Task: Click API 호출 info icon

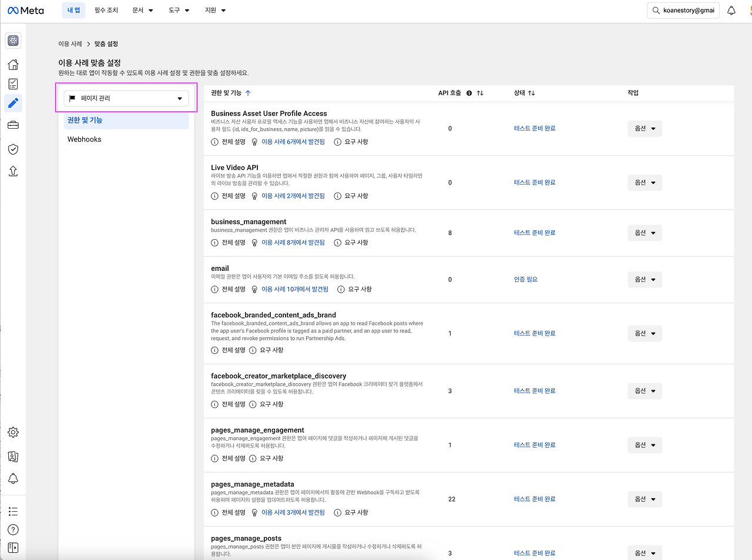Action: pos(469,93)
